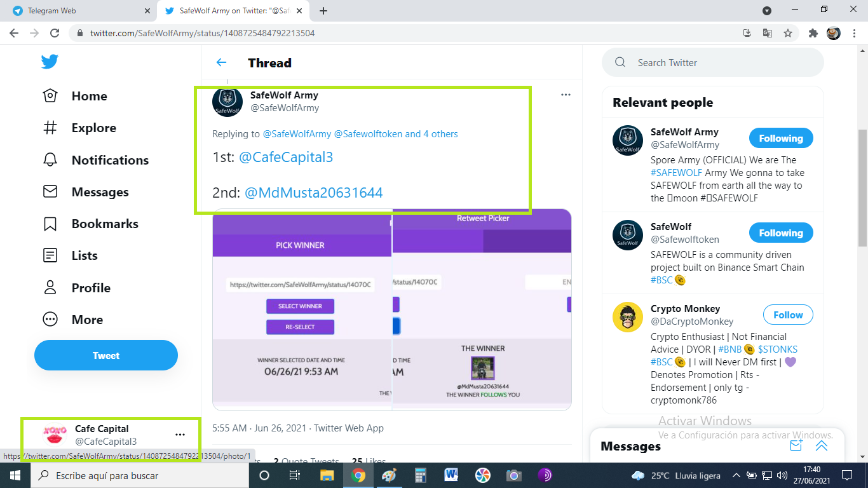Open the Pick Winner image in the tweet
Screen dimensions: 868x488
(x=302, y=309)
